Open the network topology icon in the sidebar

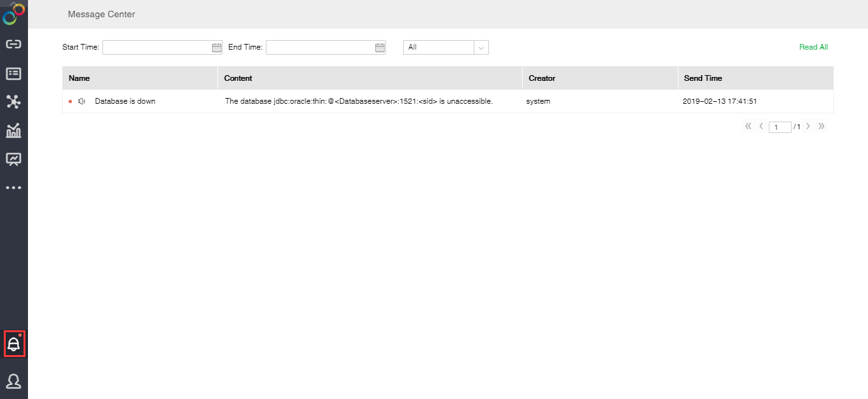13,102
